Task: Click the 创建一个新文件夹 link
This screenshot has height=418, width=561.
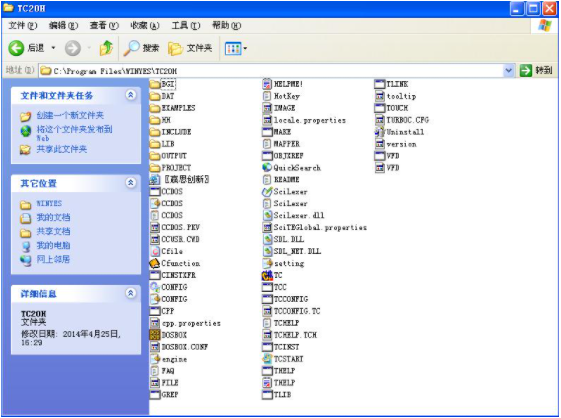Action: click(70, 115)
